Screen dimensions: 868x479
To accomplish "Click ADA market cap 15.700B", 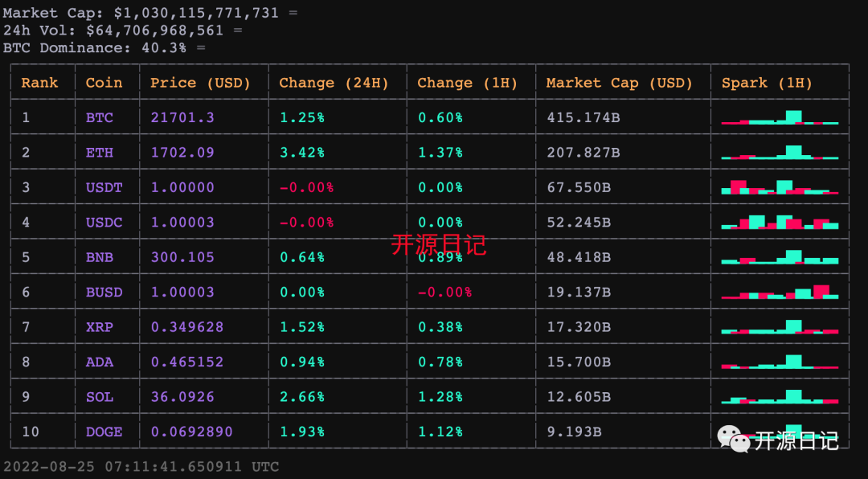I will (579, 362).
